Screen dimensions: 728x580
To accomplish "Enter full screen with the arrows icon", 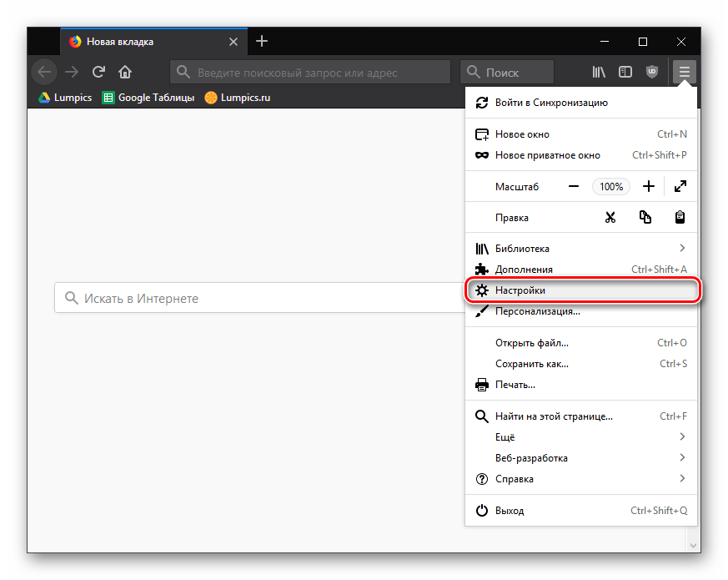I will point(680,187).
